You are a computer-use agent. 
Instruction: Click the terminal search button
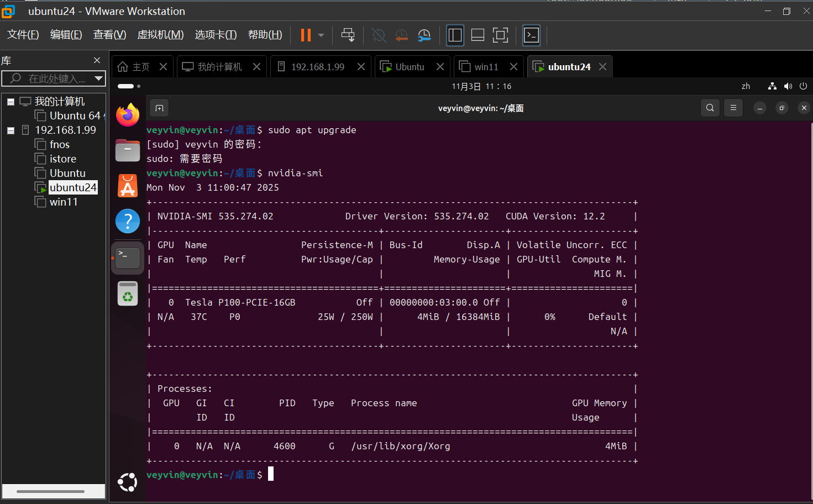click(710, 108)
